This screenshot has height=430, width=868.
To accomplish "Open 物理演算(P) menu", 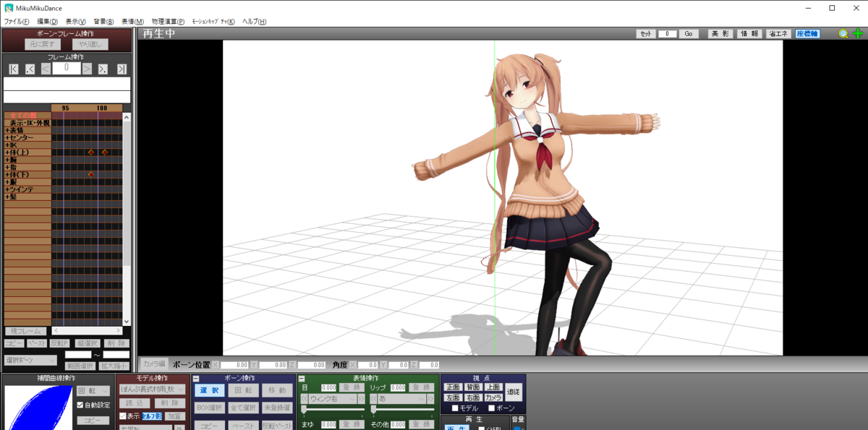I will [168, 22].
